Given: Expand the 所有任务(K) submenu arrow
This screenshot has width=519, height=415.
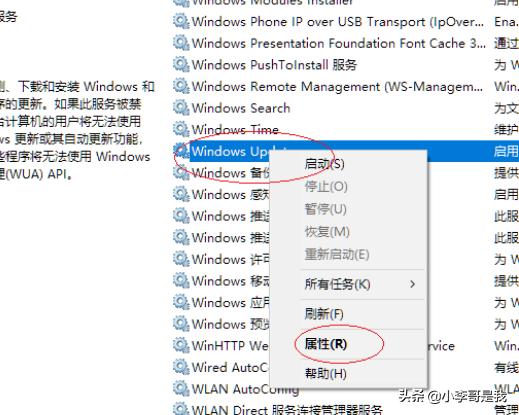Looking at the screenshot, I should coord(413,284).
